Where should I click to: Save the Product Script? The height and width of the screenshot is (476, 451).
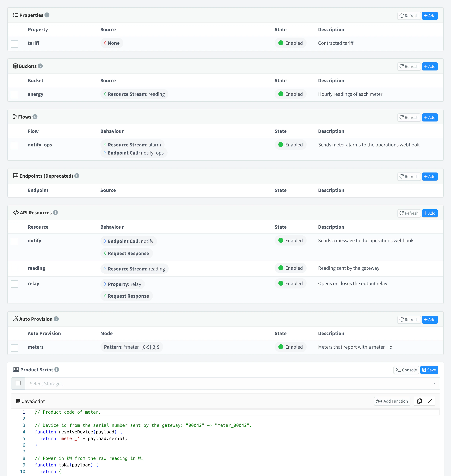pyautogui.click(x=429, y=370)
